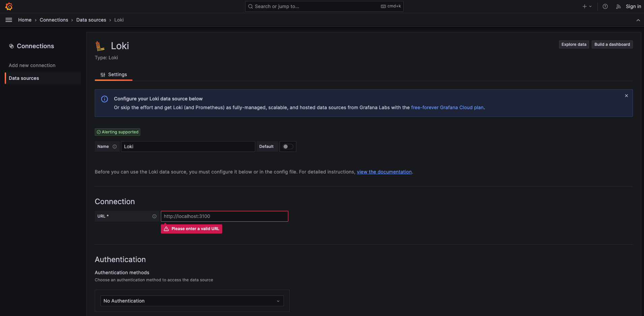Click the Authentication section heading

click(x=120, y=259)
